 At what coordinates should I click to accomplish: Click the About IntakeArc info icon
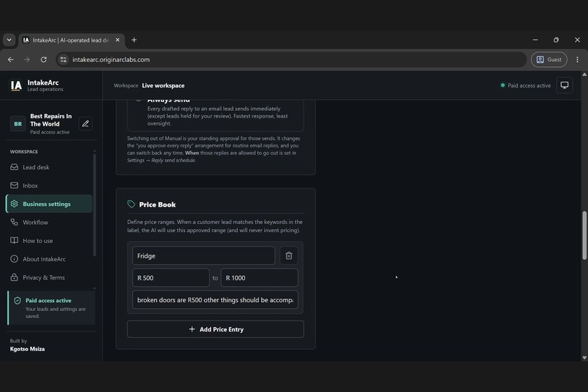pos(15,259)
